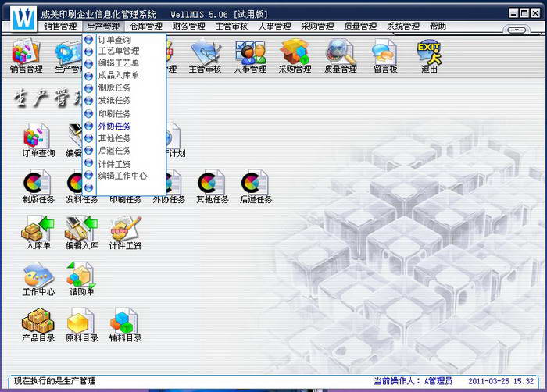Open the 销售管理 toolbar icon
547x392 pixels.
(27, 55)
